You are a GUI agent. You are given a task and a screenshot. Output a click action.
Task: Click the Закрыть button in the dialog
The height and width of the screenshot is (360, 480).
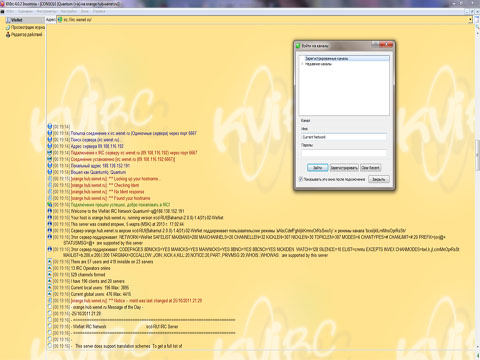pos(378,179)
